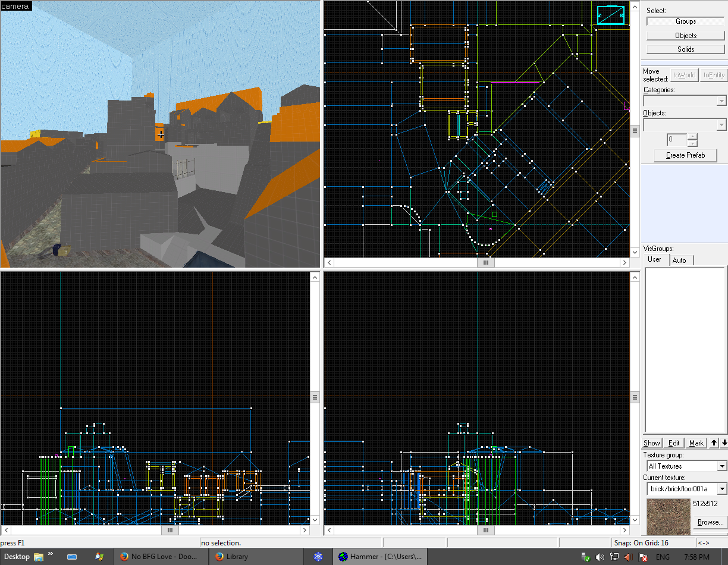Open the Action Center flag tray icon
This screenshot has width=728, height=565.
tap(643, 557)
